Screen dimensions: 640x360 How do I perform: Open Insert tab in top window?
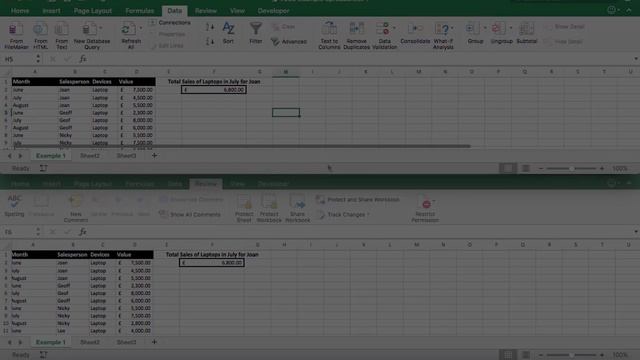pyautogui.click(x=51, y=11)
